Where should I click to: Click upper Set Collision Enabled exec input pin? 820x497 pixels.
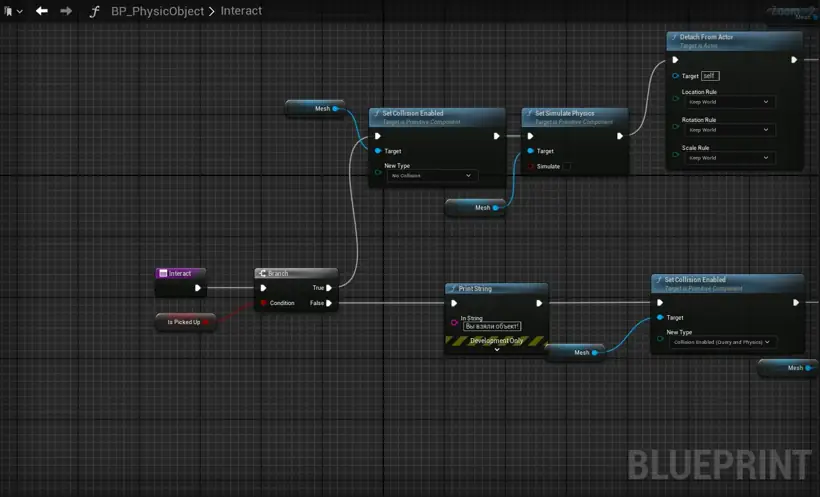(378, 136)
